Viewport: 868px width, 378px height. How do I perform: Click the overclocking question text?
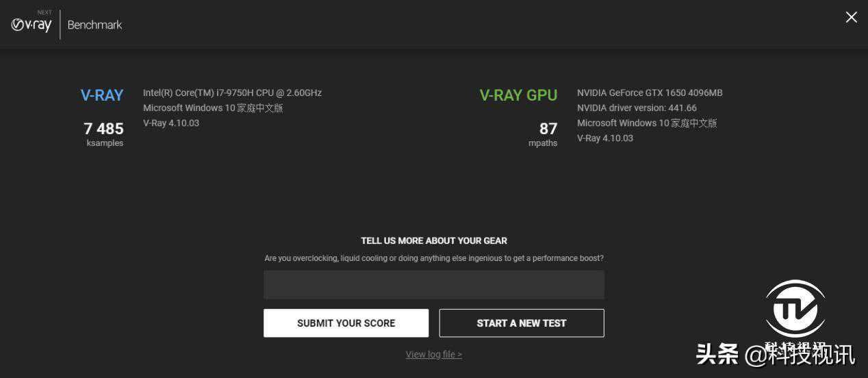click(434, 258)
